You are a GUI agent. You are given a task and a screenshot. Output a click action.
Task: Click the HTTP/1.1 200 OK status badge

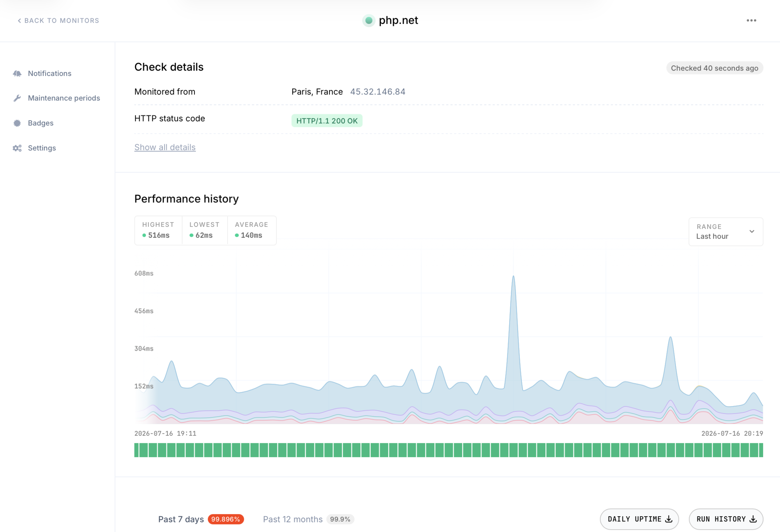point(327,121)
